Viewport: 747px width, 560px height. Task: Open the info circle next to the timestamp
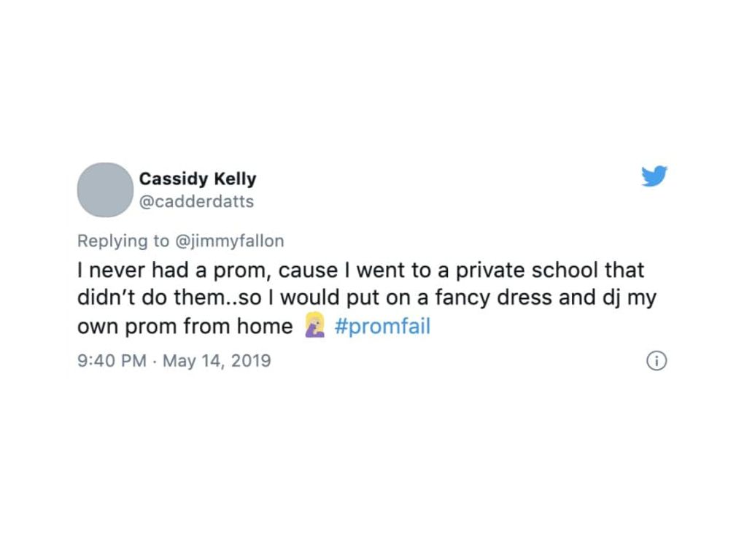(x=656, y=361)
